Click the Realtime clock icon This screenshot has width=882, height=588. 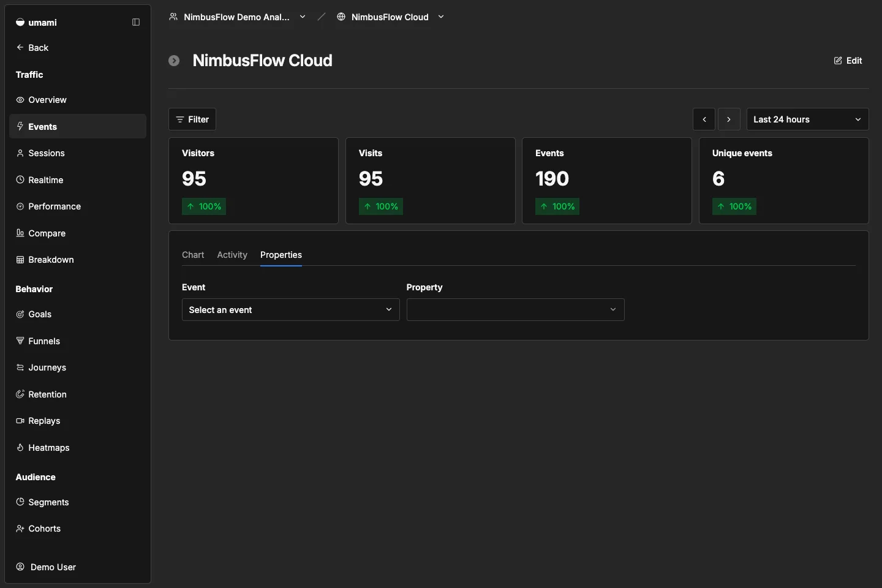tap(20, 179)
